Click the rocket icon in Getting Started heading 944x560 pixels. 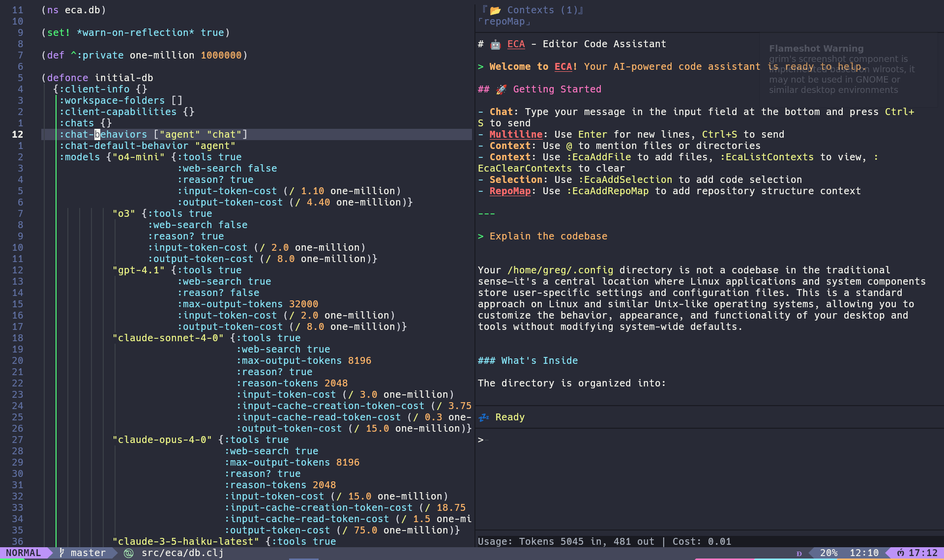501,89
